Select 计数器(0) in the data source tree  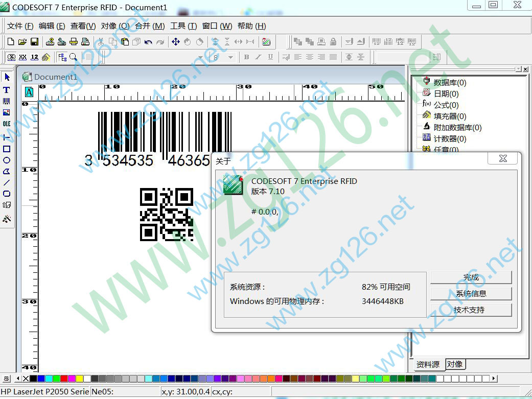pyautogui.click(x=450, y=139)
